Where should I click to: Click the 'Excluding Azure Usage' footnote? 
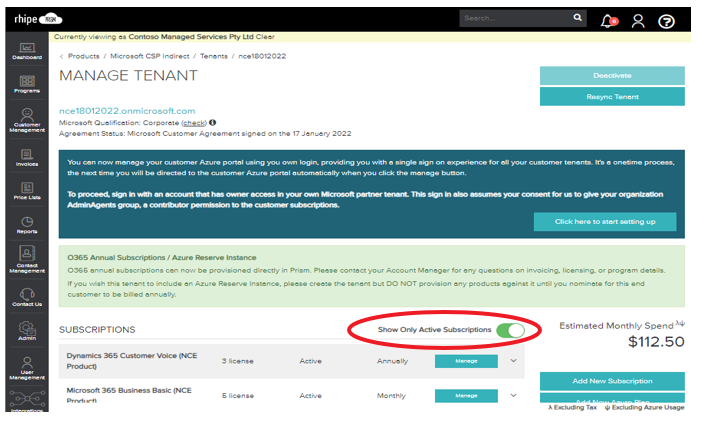(645, 407)
